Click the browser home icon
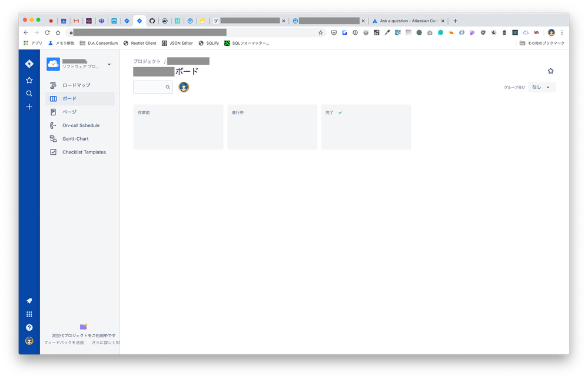The image size is (588, 379). click(x=58, y=32)
